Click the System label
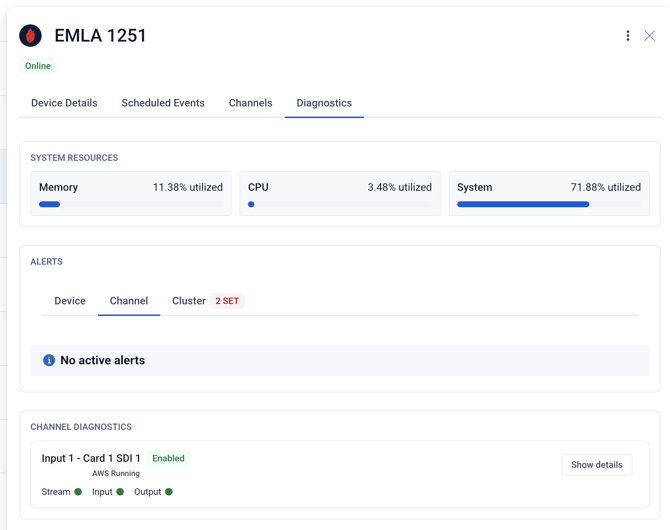Screen dimensions: 670x530 [474, 187]
